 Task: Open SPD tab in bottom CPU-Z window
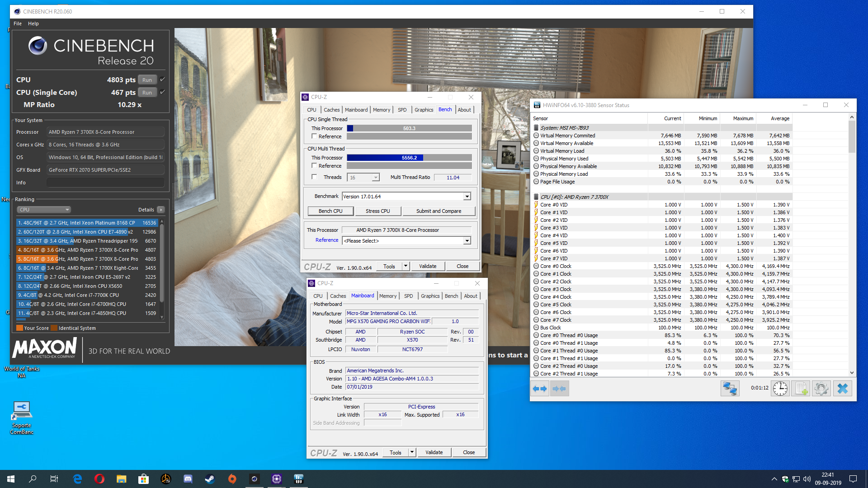(x=408, y=296)
